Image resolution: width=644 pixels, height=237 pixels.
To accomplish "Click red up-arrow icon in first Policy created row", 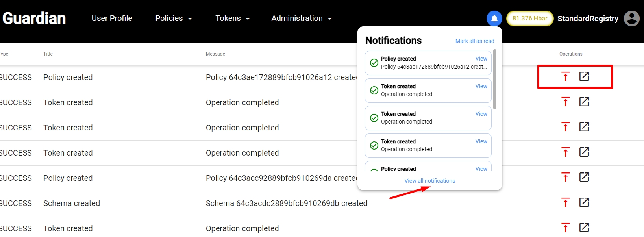I will click(x=566, y=76).
